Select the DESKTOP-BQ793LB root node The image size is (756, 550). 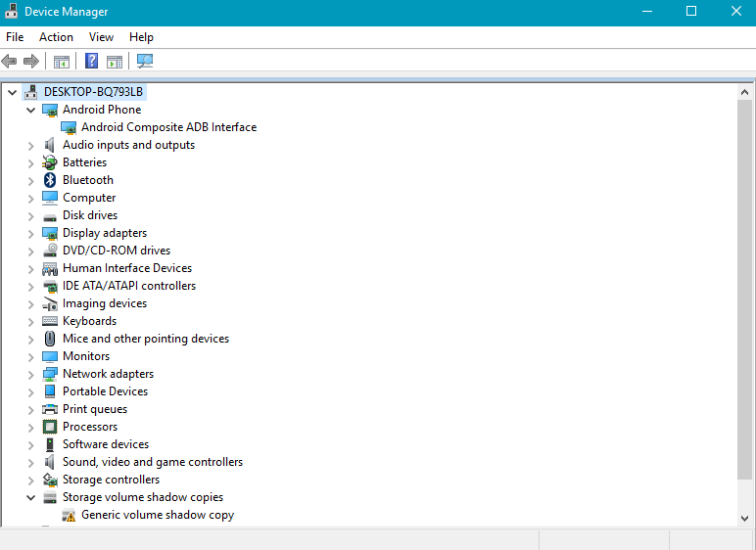[93, 92]
